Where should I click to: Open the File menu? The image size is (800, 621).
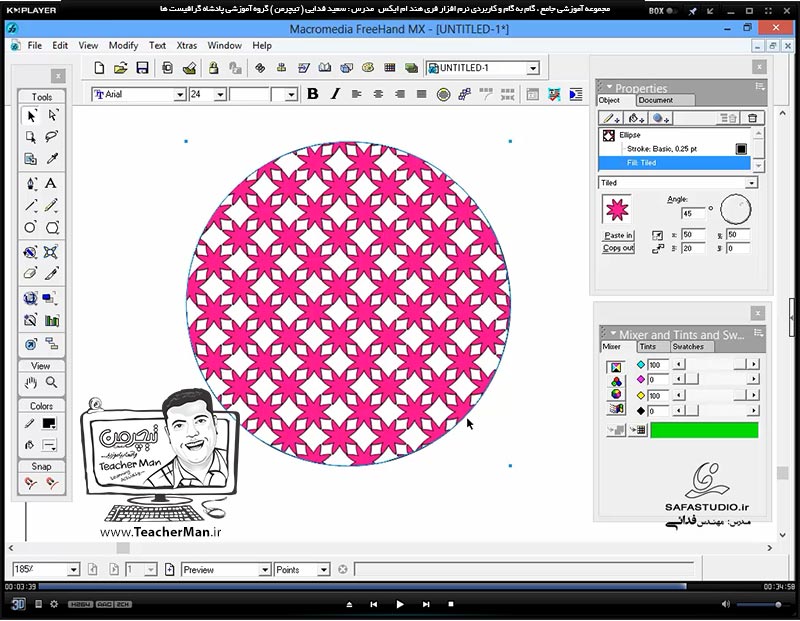(35, 45)
